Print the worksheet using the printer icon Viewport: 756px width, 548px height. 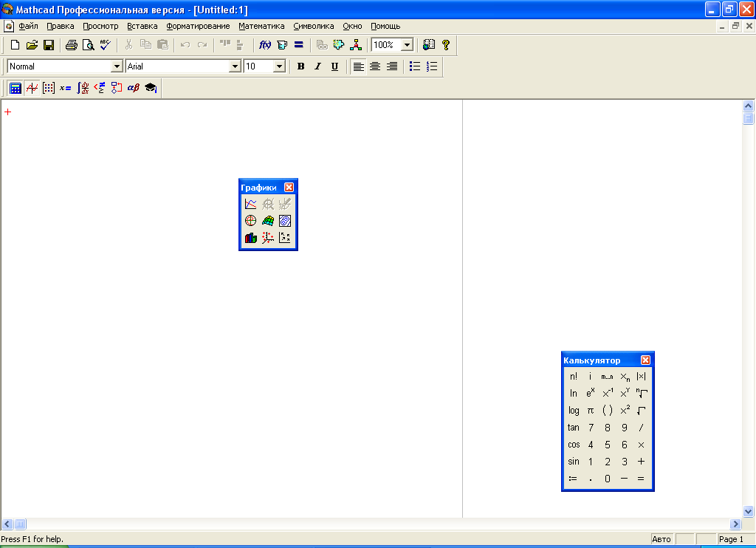72,45
